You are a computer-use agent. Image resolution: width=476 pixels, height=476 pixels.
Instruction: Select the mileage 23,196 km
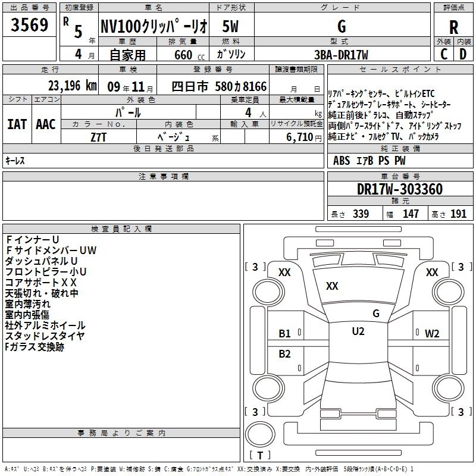point(72,86)
